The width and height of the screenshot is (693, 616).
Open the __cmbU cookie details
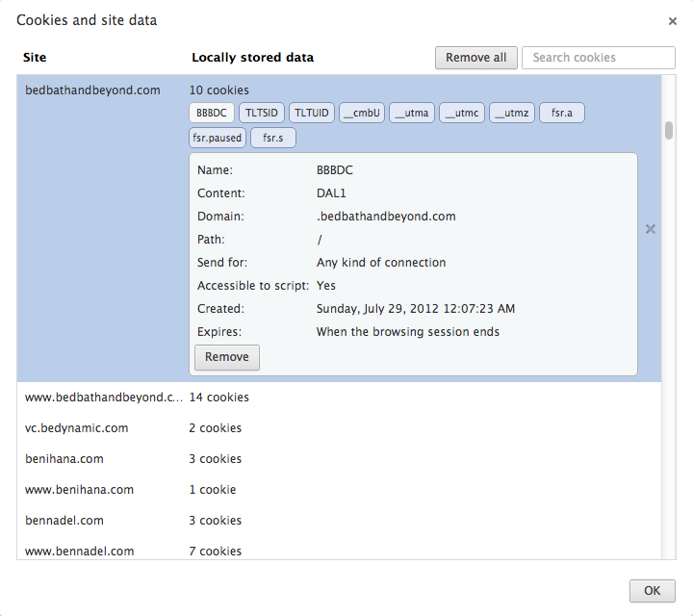tap(362, 113)
